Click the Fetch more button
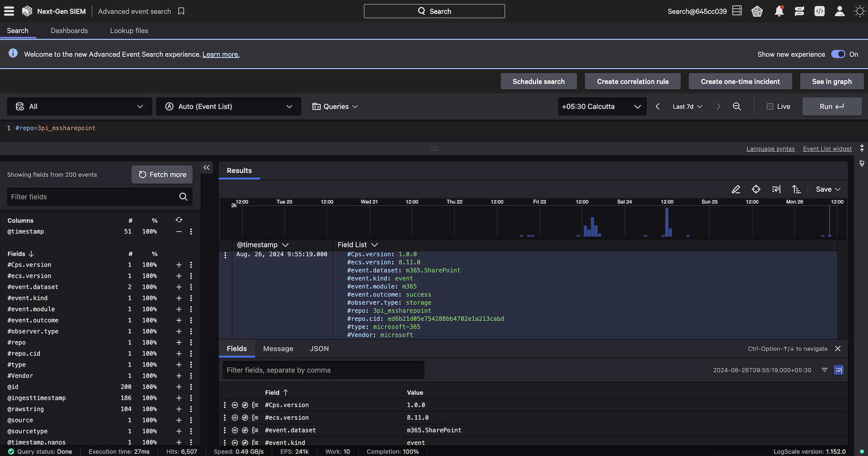 [162, 175]
